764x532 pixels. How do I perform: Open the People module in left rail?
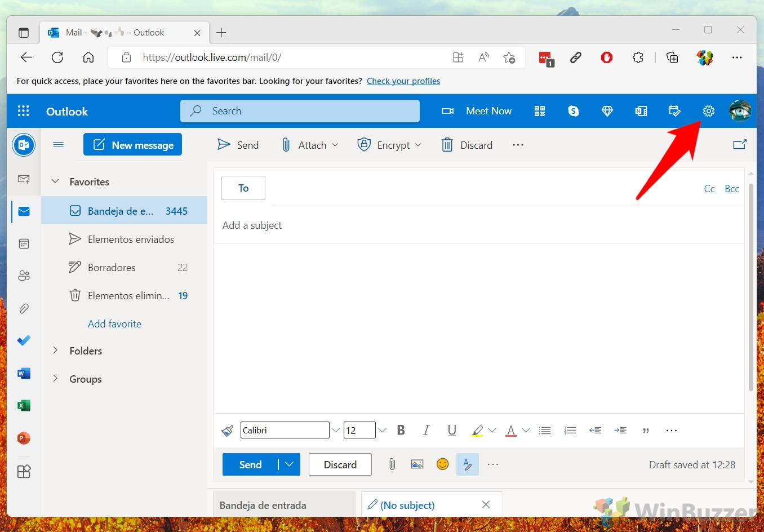pos(24,276)
